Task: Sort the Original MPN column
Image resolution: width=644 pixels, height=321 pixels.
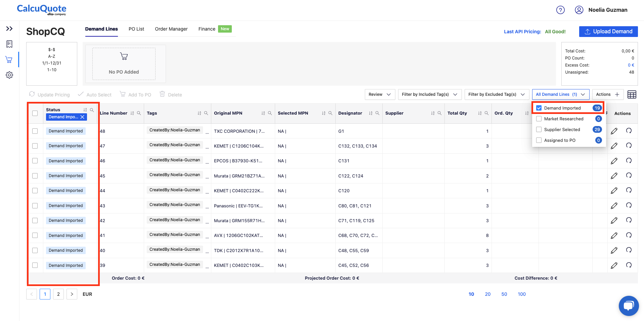Action: pyautogui.click(x=263, y=113)
